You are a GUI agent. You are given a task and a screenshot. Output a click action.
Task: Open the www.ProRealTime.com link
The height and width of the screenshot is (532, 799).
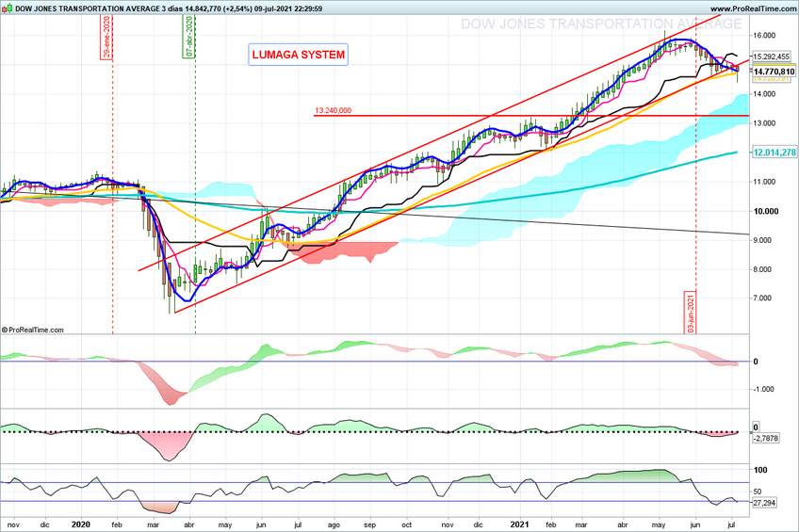[x=753, y=8]
